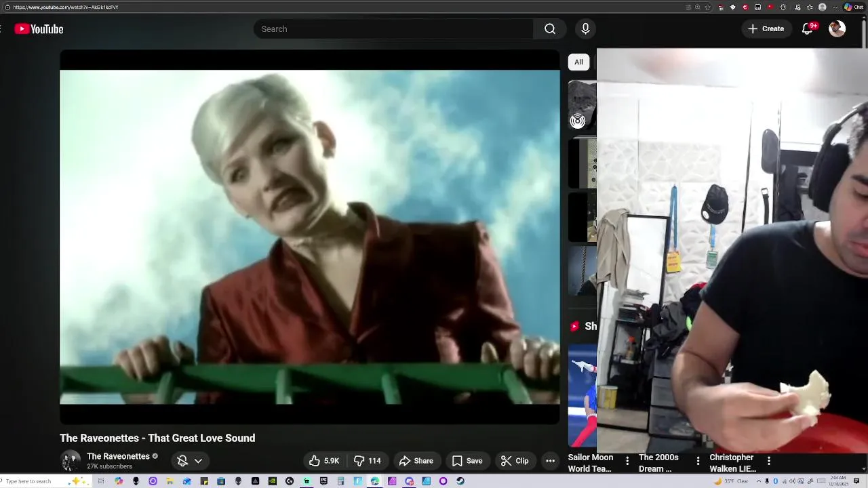Create a Clip of the video
Viewport: 868px width, 488px height.
(x=515, y=461)
